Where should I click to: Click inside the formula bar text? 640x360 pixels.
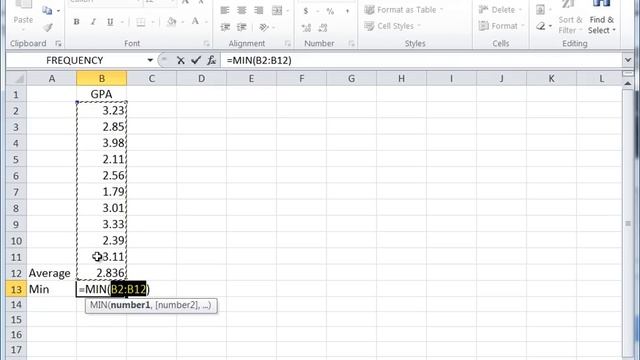tap(259, 60)
